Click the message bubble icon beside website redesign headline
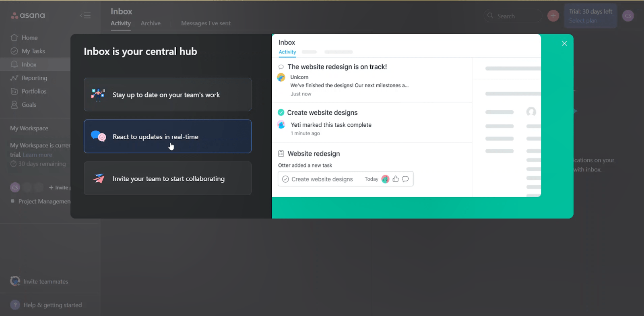Viewport: 644px width, 316px height. click(x=281, y=67)
